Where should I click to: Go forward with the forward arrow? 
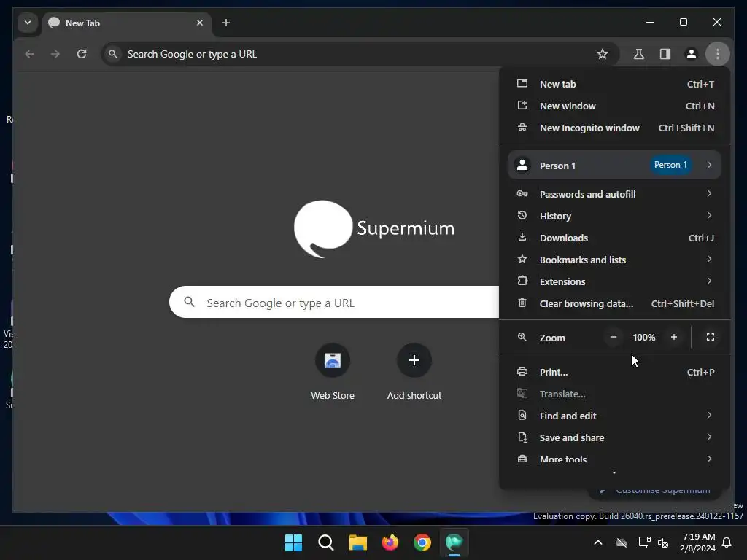coord(55,54)
